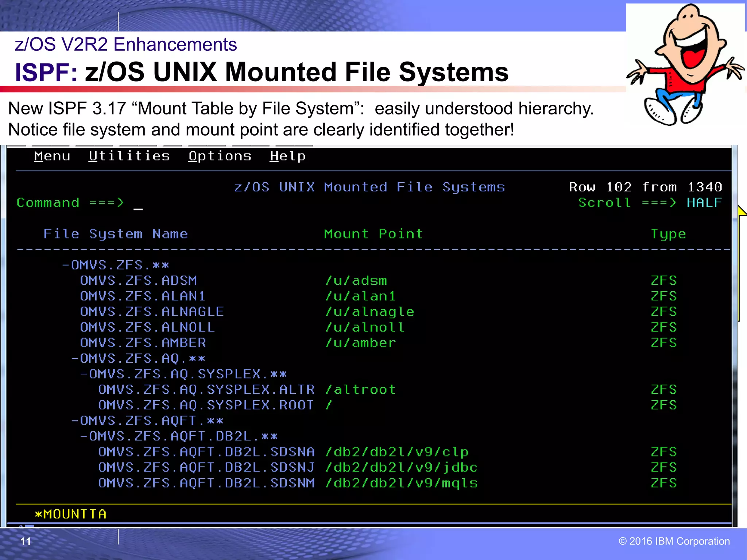This screenshot has height=560, width=747.
Task: Click ZFS type in OMVS.ZFS.ADSM row
Action: (664, 281)
